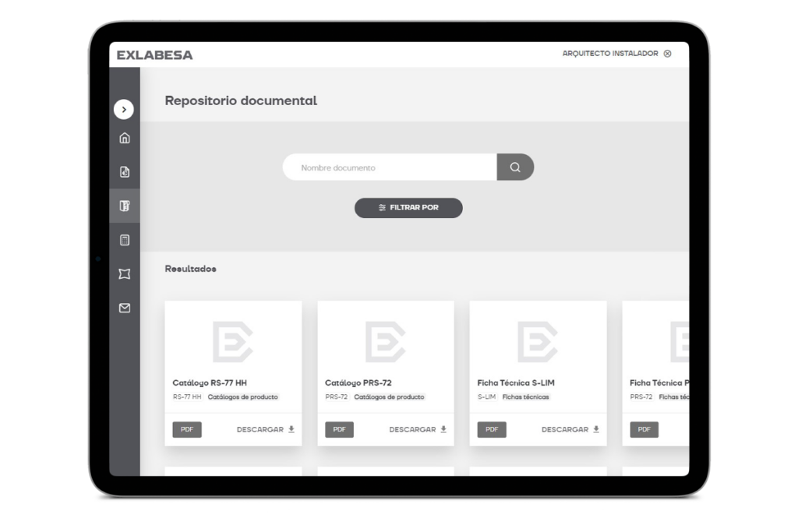Select the document repository sidebar icon
Image resolution: width=798 pixels, height=532 pixels.
125,206
